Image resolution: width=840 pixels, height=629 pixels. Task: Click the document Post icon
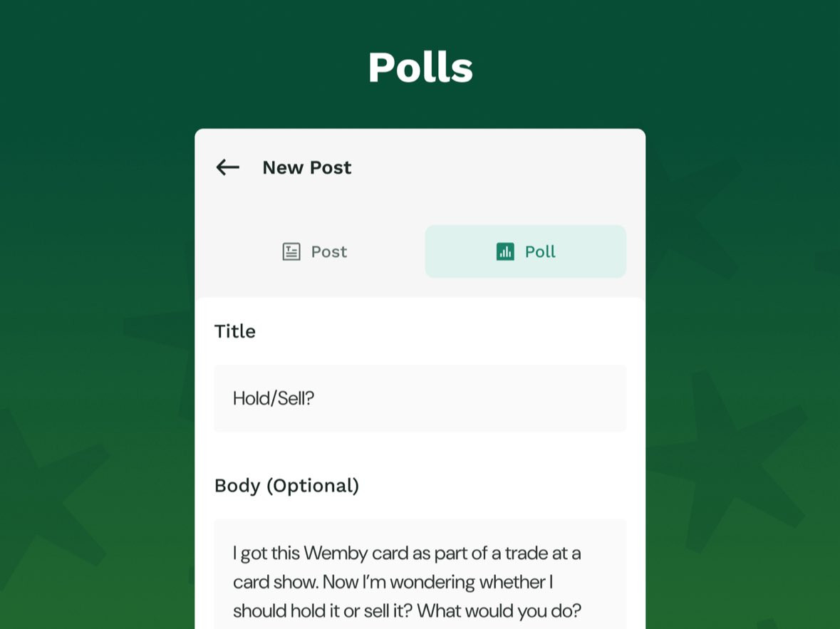click(x=291, y=251)
